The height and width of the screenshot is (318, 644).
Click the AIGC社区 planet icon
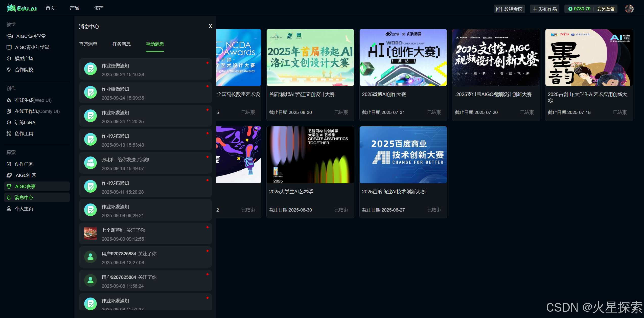tap(9, 175)
